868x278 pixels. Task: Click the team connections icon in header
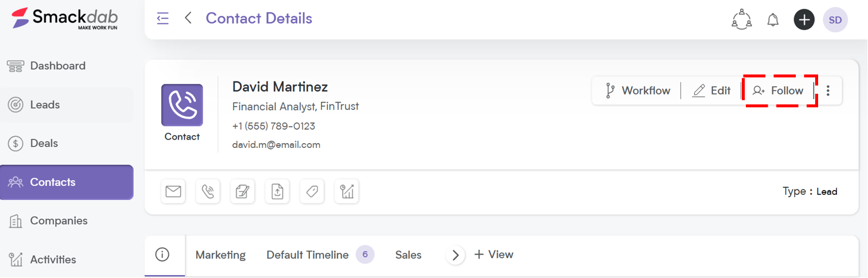click(x=742, y=19)
